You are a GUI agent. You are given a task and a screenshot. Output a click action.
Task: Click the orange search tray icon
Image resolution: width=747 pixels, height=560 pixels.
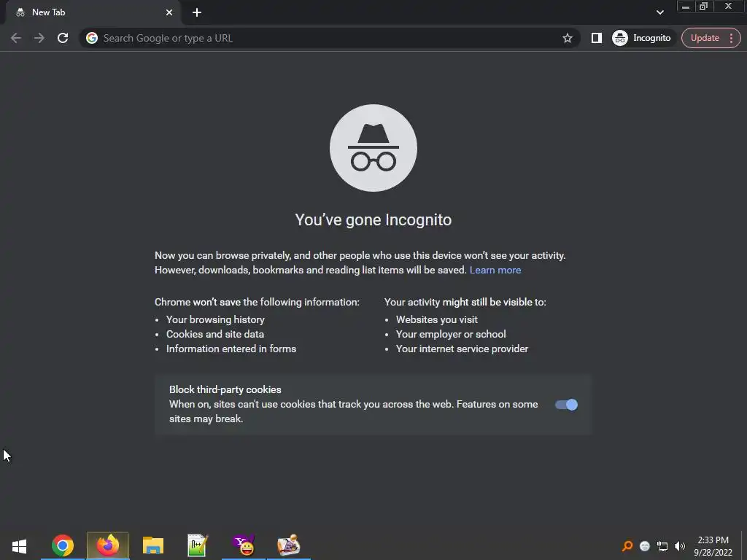[627, 546]
